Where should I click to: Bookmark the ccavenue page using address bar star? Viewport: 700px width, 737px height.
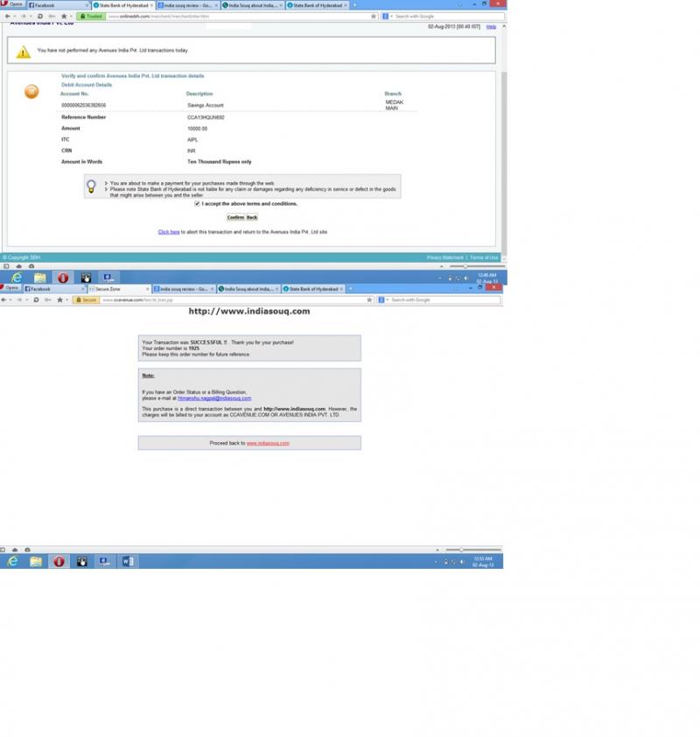coord(370,300)
